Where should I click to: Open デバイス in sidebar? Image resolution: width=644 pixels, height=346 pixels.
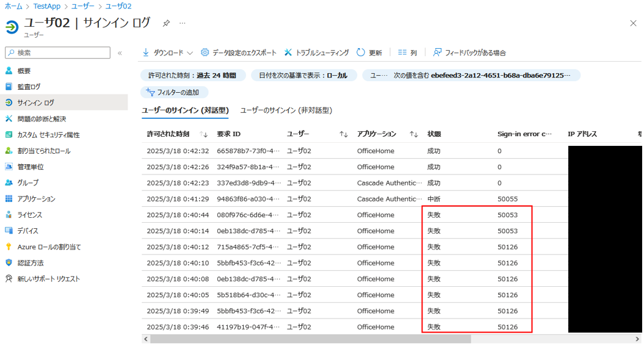[27, 231]
